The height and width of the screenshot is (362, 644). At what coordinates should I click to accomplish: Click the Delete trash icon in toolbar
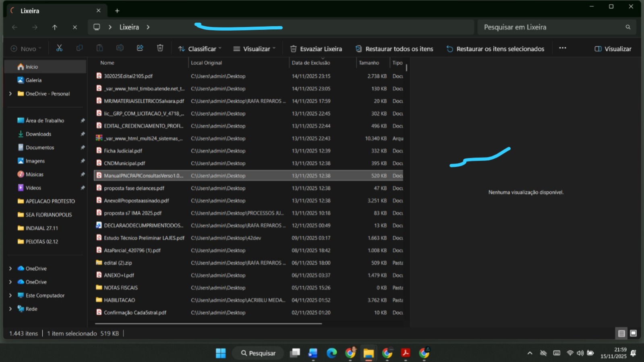(x=160, y=48)
